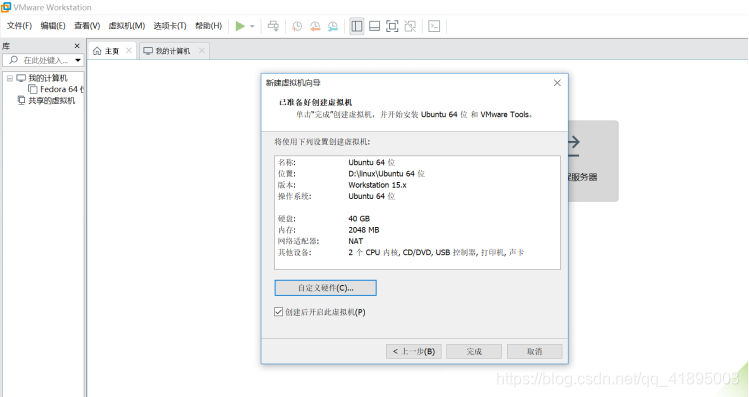
Task: Open the snapshot manager icon
Action: (x=332, y=26)
